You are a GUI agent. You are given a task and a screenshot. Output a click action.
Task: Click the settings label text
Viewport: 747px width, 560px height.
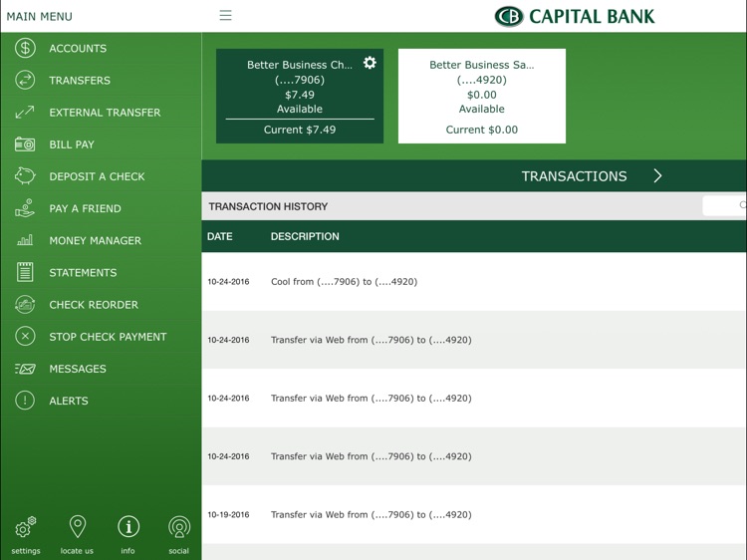coord(26,551)
